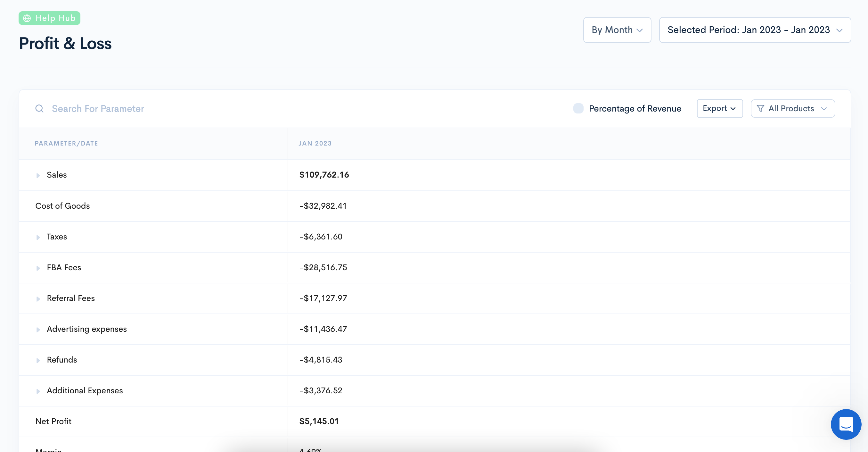868x452 pixels.
Task: Expand Referral Fees breakdown
Action: click(x=38, y=299)
